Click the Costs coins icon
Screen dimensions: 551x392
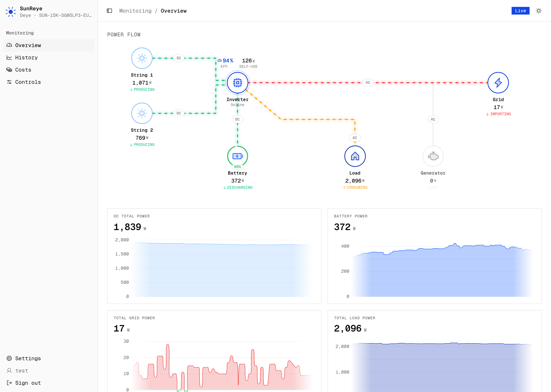(x=9, y=70)
